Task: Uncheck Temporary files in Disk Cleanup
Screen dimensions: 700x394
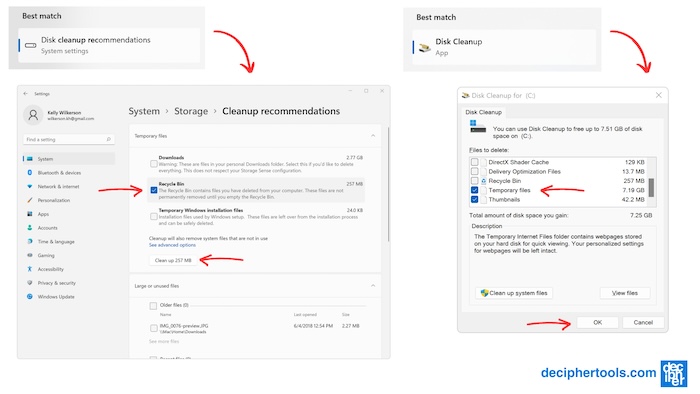Action: coord(475,190)
